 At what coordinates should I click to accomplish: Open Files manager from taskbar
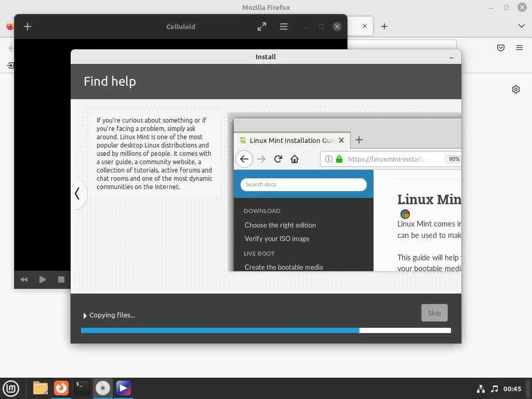41,388
